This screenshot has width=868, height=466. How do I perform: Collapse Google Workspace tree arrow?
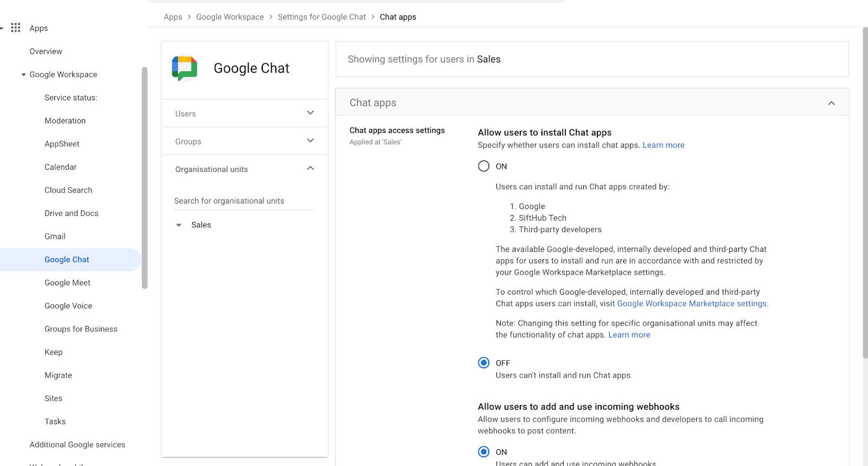click(23, 75)
